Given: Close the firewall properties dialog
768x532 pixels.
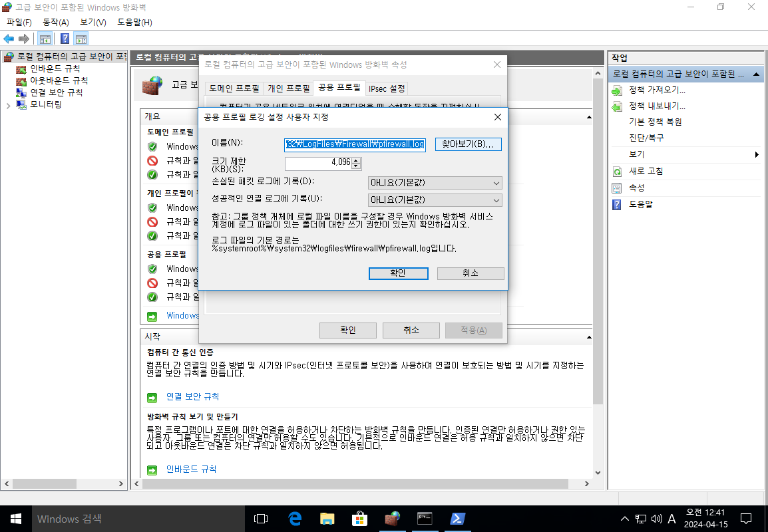Looking at the screenshot, I should (x=497, y=65).
